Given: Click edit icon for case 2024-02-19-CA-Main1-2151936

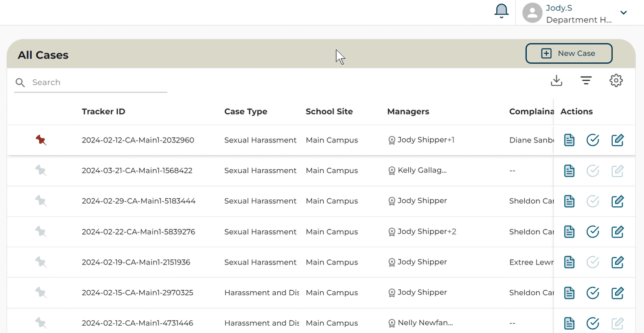Looking at the screenshot, I should click(x=617, y=262).
